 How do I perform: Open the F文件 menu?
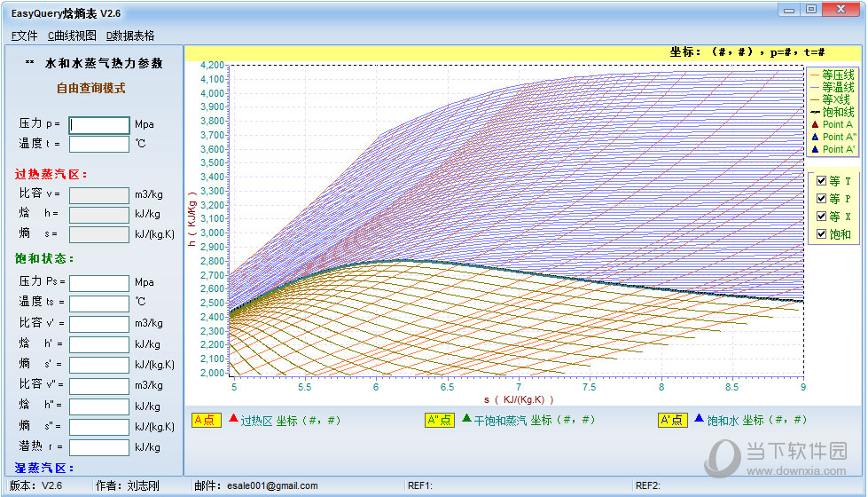(x=24, y=35)
